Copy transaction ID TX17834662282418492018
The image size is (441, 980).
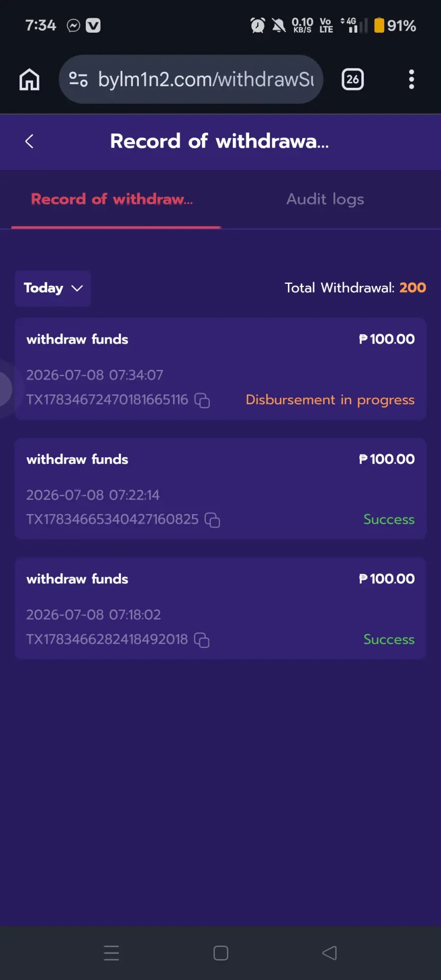point(202,640)
